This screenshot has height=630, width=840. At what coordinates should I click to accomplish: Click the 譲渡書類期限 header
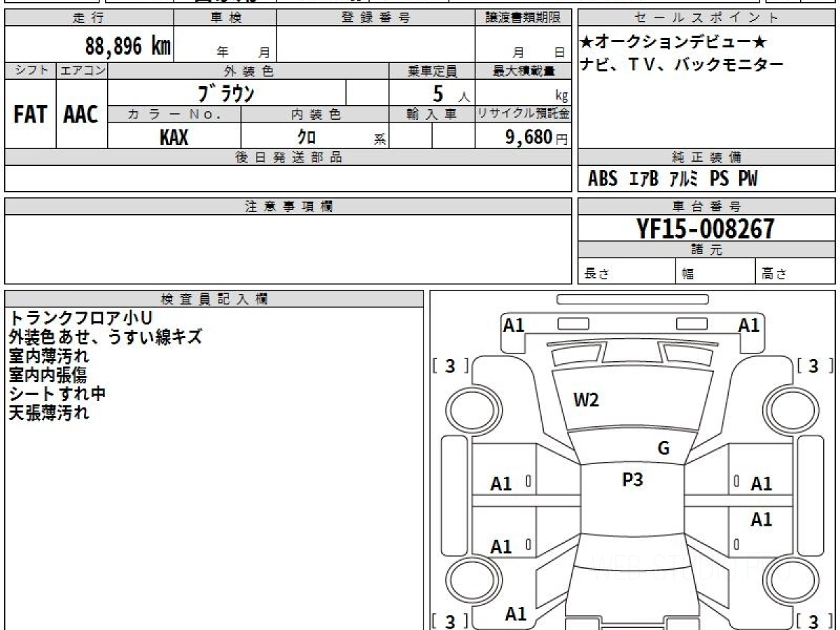[523, 18]
